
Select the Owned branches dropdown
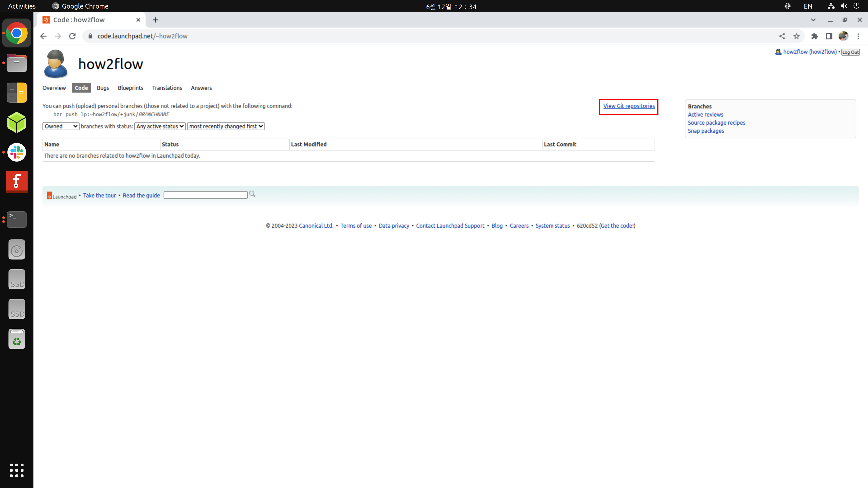click(x=60, y=126)
